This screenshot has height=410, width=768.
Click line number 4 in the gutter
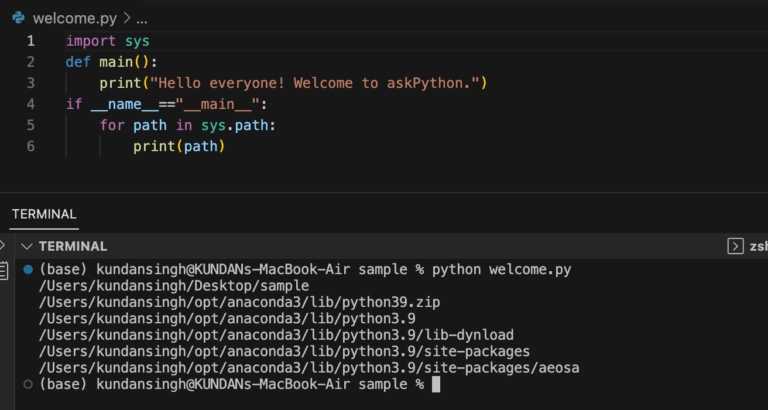pyautogui.click(x=30, y=104)
